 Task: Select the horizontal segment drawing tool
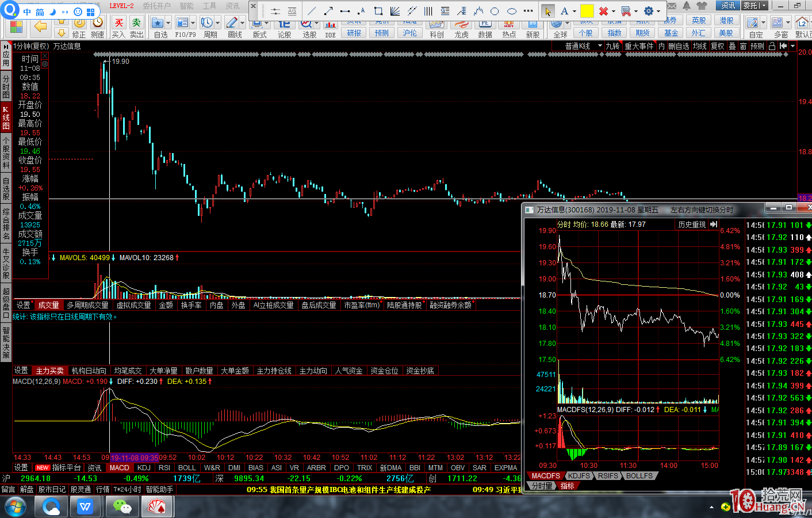(345, 11)
